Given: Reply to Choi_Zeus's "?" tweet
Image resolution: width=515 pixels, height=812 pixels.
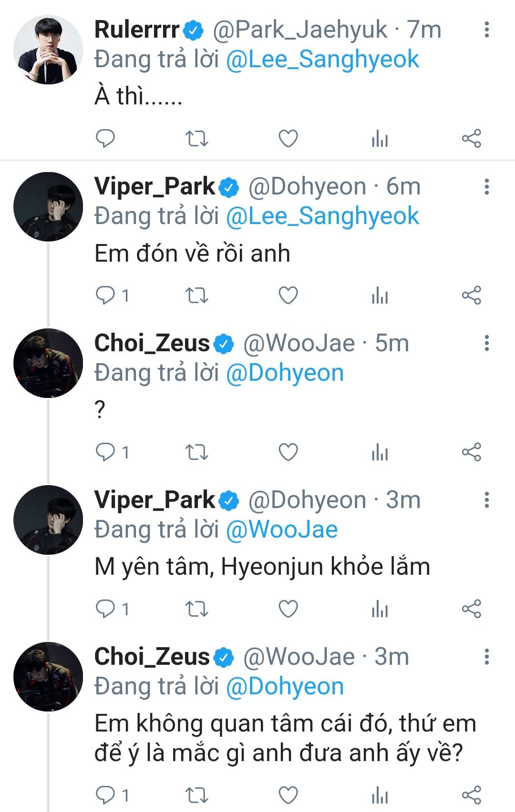Looking at the screenshot, I should click(x=105, y=452).
